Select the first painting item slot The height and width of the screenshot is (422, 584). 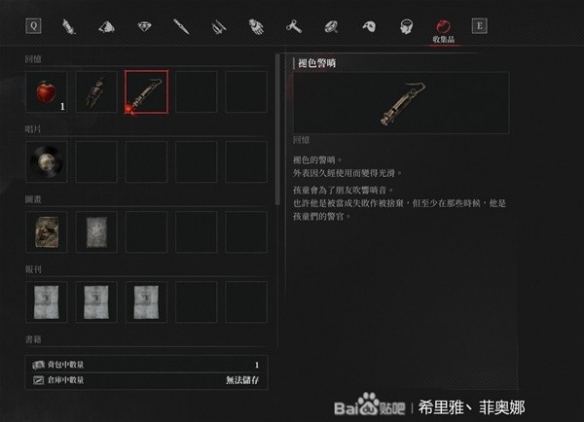click(x=47, y=232)
